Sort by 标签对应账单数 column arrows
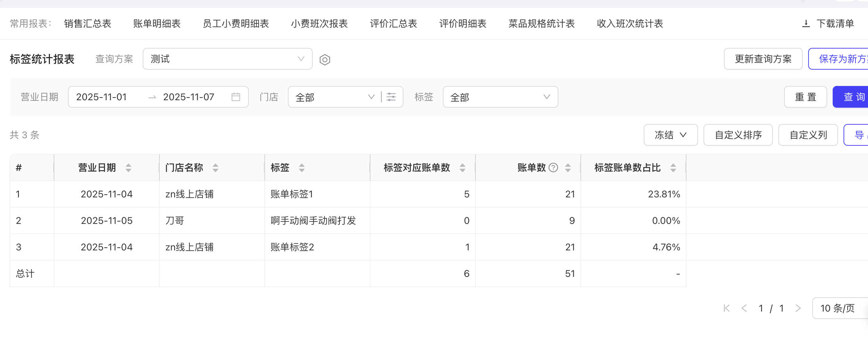 462,168
